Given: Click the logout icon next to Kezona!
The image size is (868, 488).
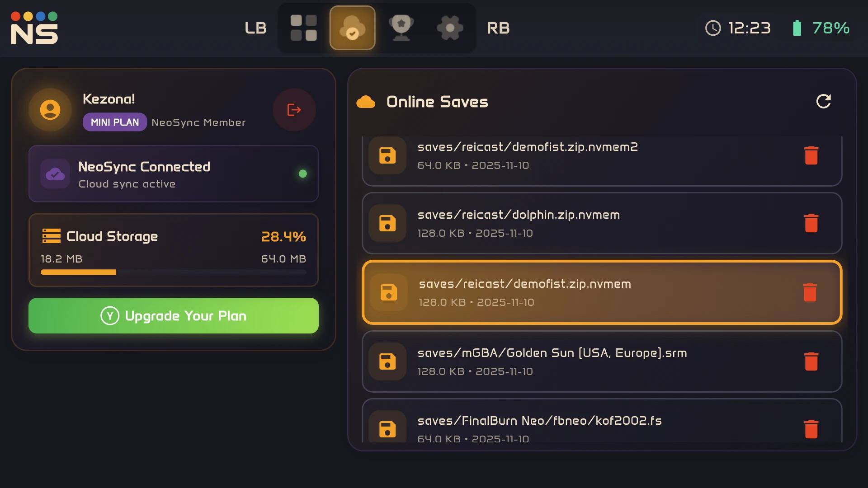Looking at the screenshot, I should (294, 110).
